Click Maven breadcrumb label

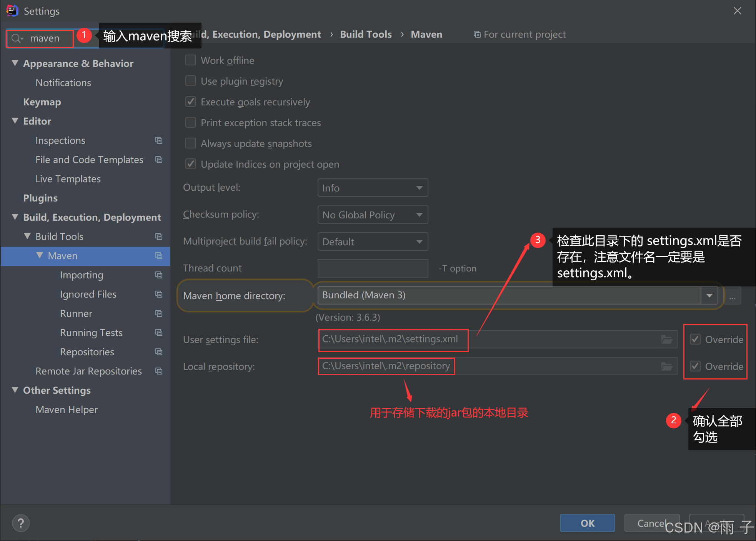pos(426,35)
